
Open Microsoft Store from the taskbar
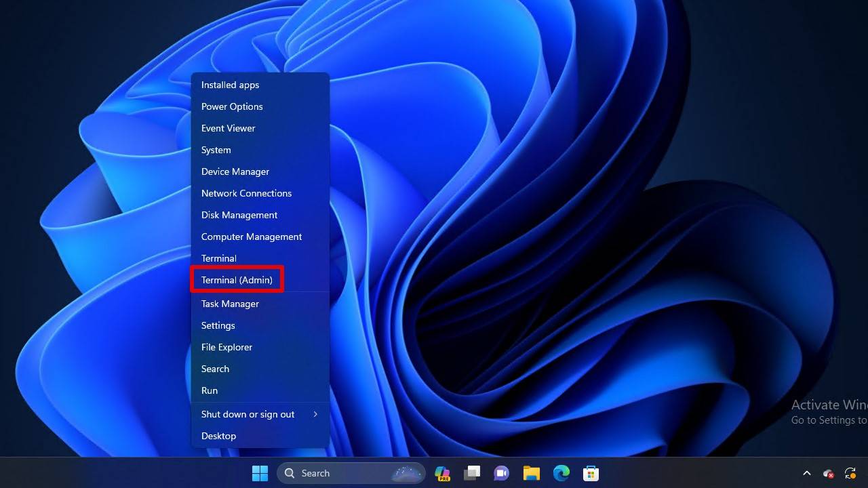point(591,473)
